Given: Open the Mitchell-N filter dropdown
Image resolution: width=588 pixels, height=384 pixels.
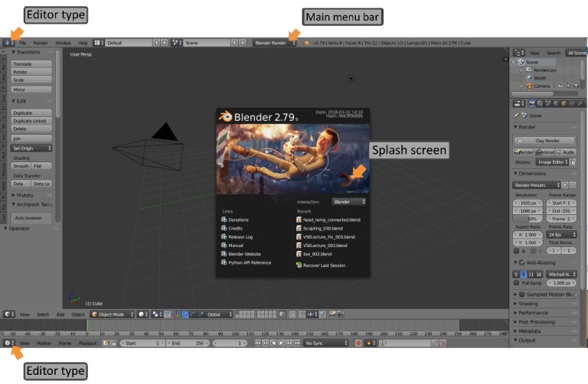Looking at the screenshot, I should pos(561,275).
